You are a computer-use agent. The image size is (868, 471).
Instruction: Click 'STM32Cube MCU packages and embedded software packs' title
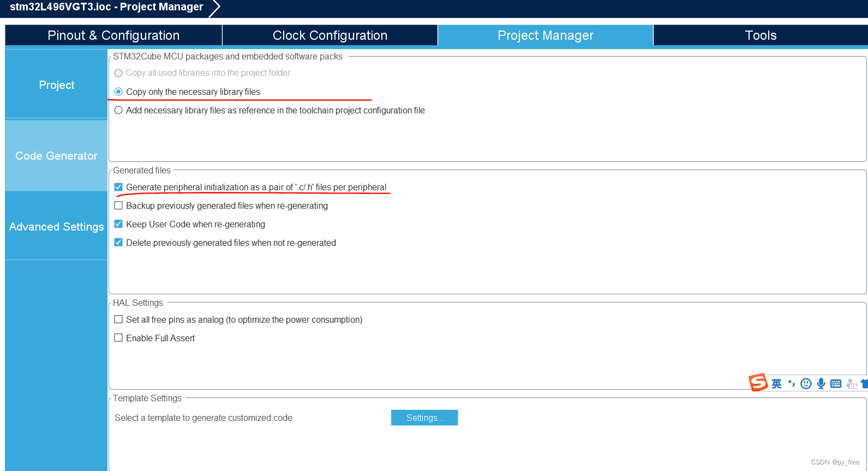(228, 56)
